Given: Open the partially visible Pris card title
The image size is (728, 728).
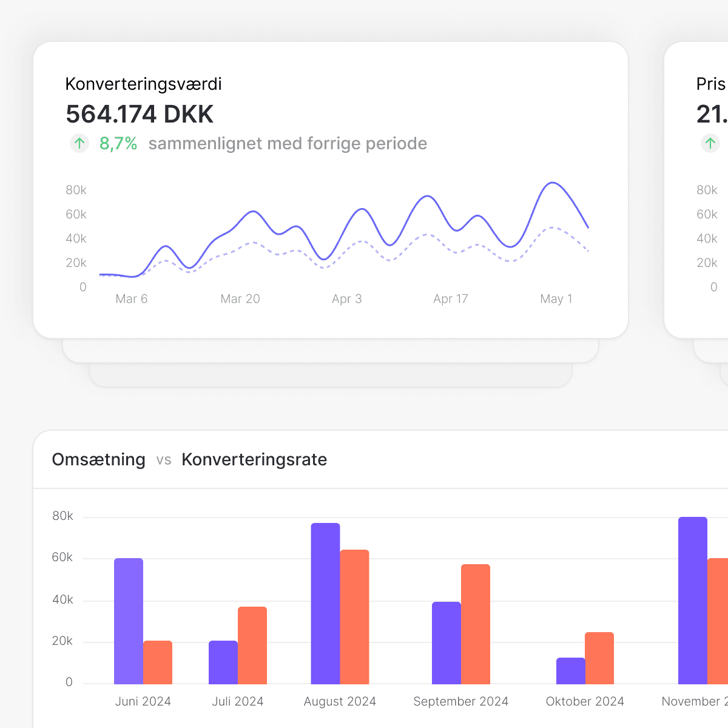Looking at the screenshot, I should point(711,84).
